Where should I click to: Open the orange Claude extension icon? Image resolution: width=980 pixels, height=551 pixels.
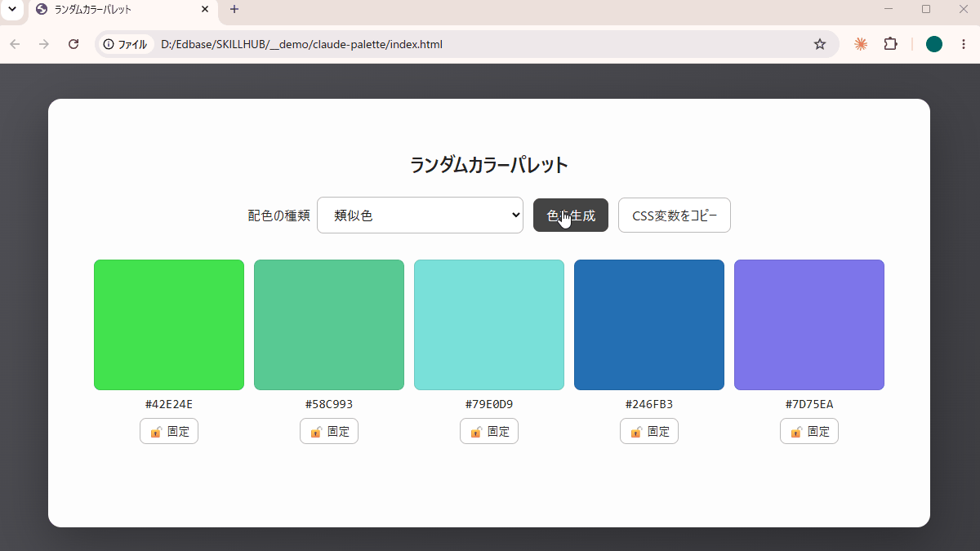tap(860, 44)
